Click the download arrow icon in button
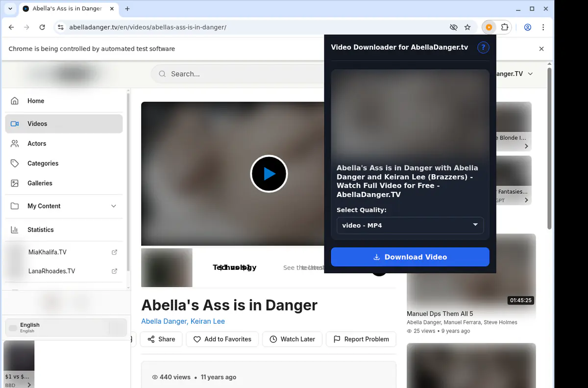Screen dimensions: 588x388 (377, 257)
